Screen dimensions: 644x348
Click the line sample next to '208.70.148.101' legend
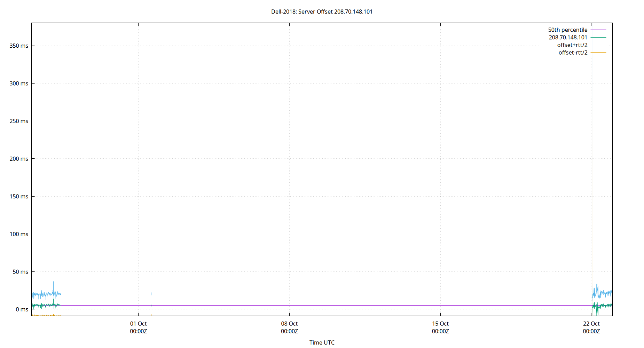point(598,37)
